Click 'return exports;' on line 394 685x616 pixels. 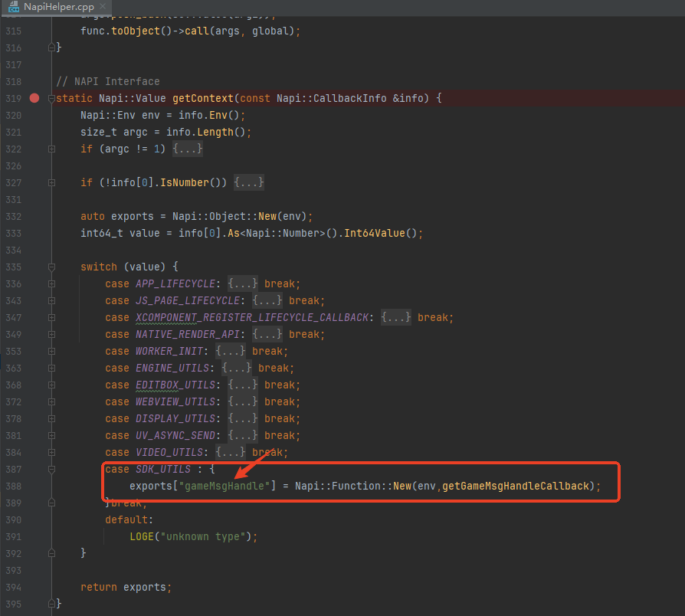[126, 587]
